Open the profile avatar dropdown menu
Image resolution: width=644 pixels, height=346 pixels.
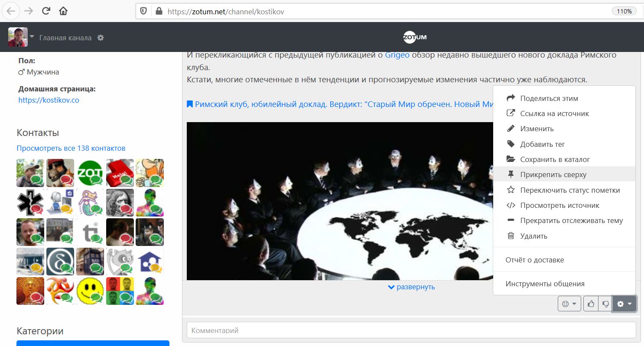[21, 37]
